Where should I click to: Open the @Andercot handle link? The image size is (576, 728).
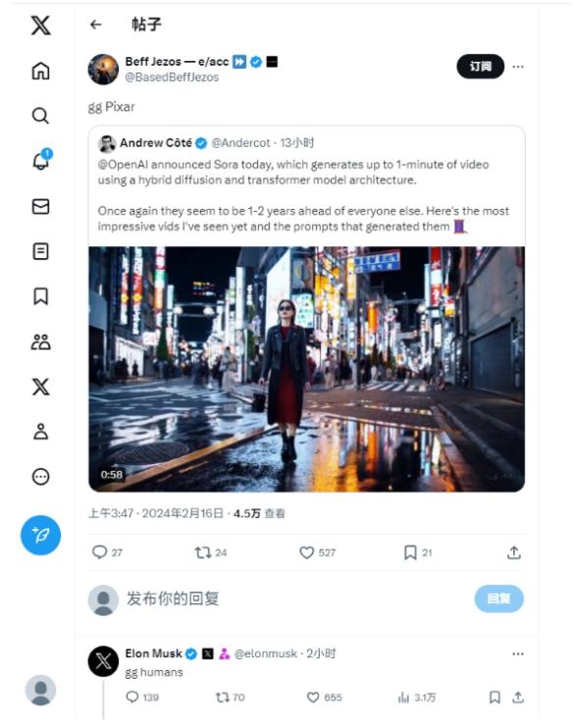pyautogui.click(x=240, y=143)
